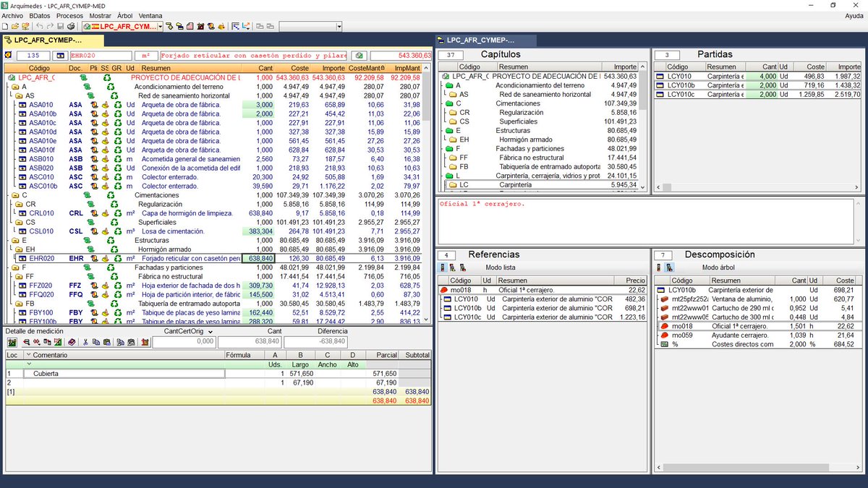Select row CSL010 Losa de cimentación
The image size is (868, 488).
click(214, 231)
